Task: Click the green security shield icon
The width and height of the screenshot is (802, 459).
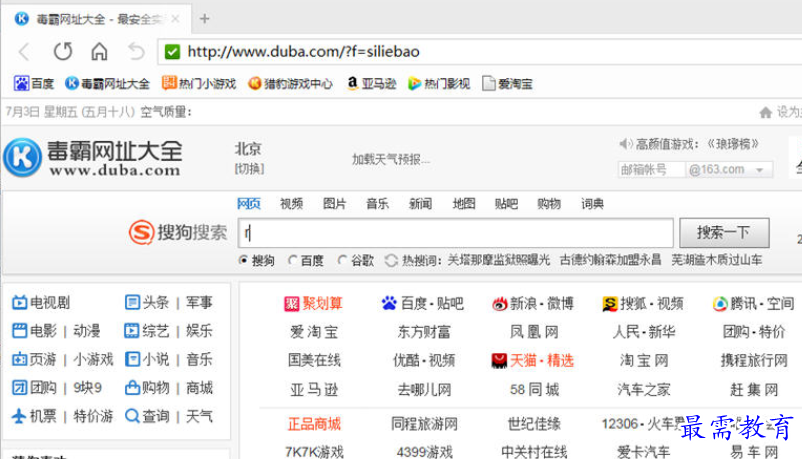Action: click(x=172, y=52)
